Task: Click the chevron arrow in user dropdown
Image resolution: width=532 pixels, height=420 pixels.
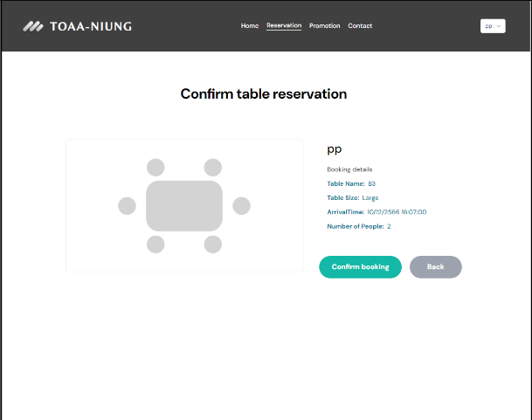Action: 499,26
